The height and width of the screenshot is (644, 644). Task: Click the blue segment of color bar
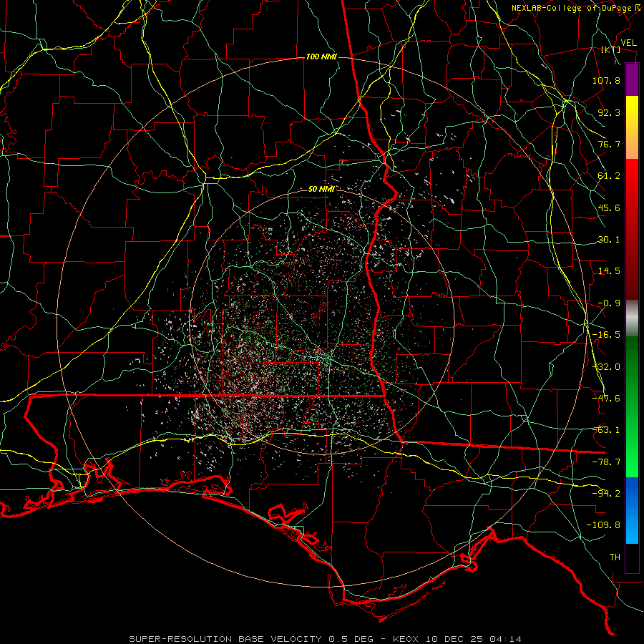pos(632,510)
